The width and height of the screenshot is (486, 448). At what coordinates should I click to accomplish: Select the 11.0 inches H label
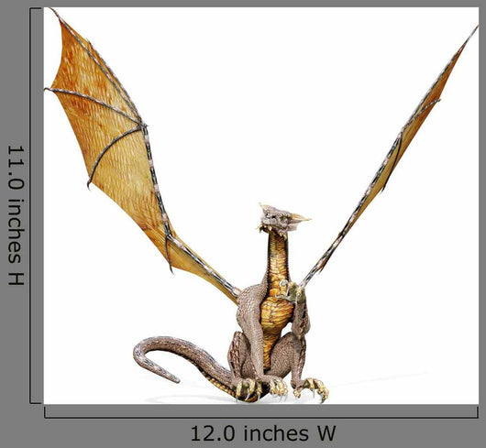point(16,215)
